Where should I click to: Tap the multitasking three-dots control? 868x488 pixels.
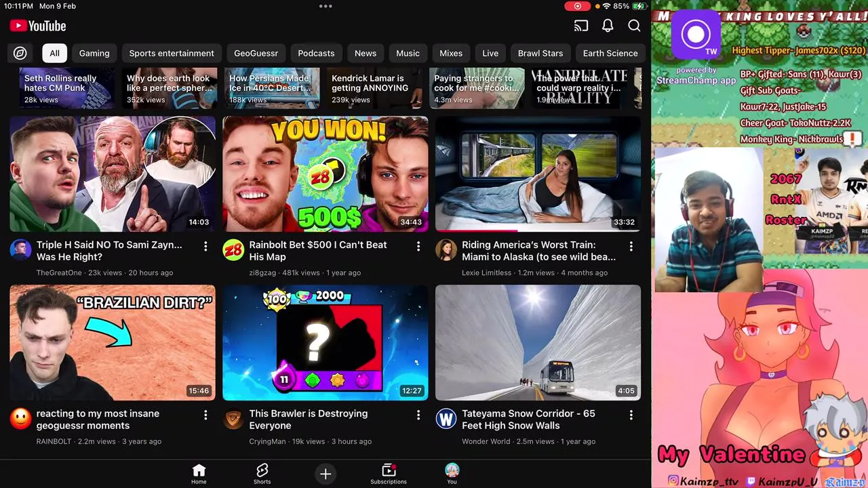click(325, 6)
